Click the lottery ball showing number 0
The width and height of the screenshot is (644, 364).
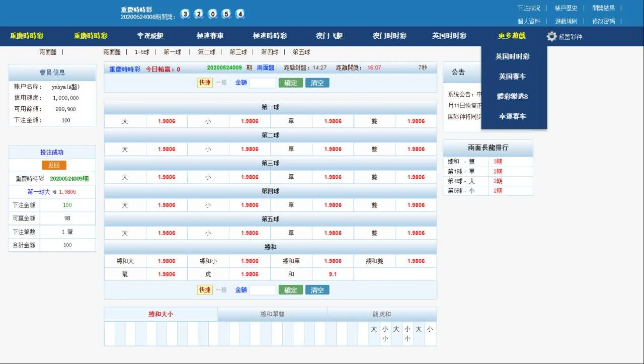click(x=213, y=14)
